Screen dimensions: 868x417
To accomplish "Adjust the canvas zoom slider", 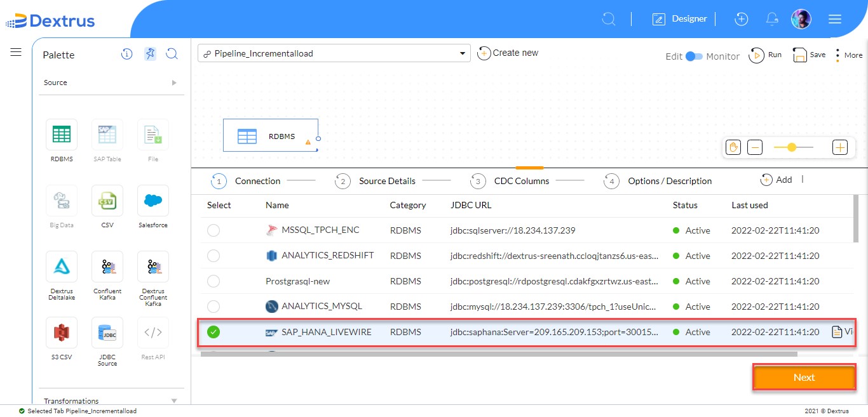I will [x=792, y=147].
